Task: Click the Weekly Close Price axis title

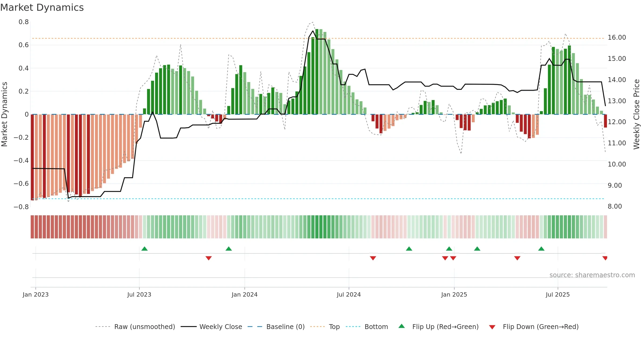Action: point(636,114)
